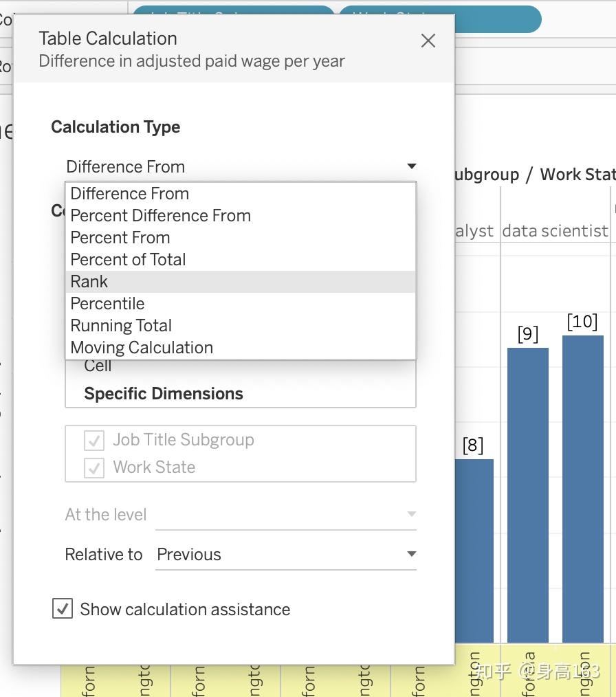Toggle the Job Title Subgroup checkbox
The height and width of the screenshot is (697, 616).
tap(93, 441)
